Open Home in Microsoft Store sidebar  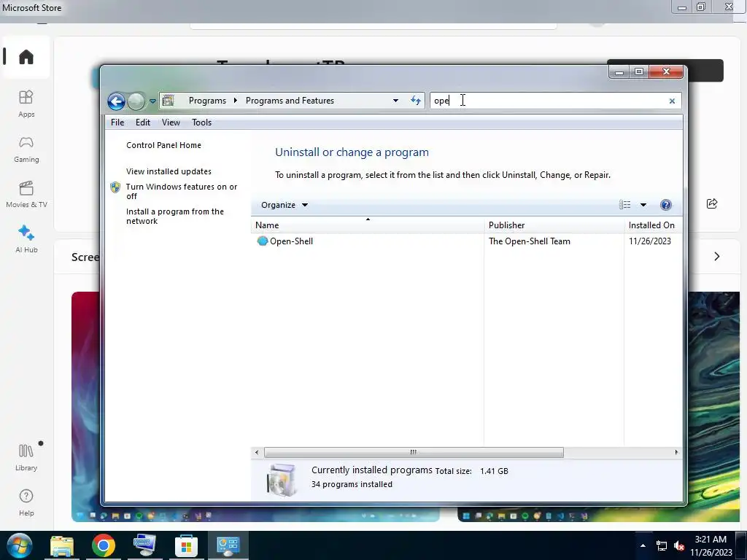[26, 57]
